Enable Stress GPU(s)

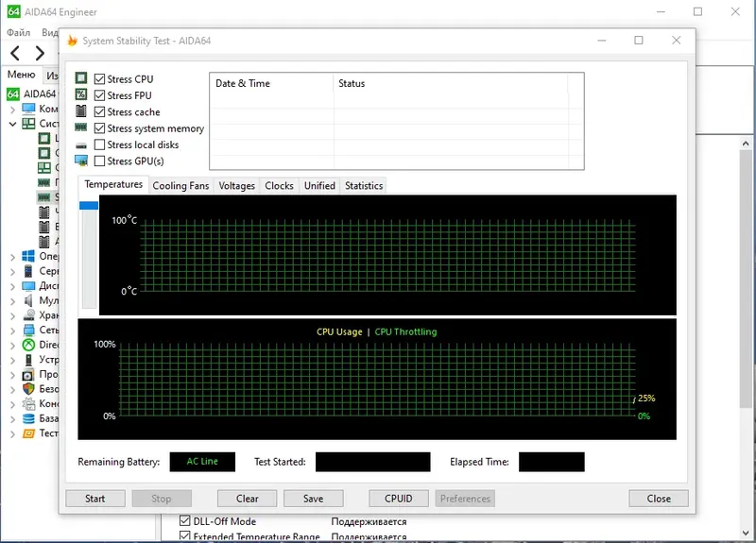(99, 161)
